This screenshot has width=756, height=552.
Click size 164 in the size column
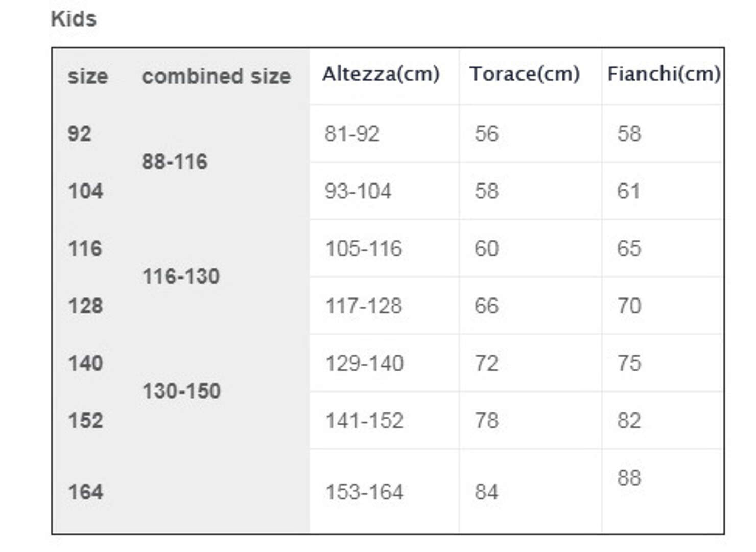pos(86,492)
